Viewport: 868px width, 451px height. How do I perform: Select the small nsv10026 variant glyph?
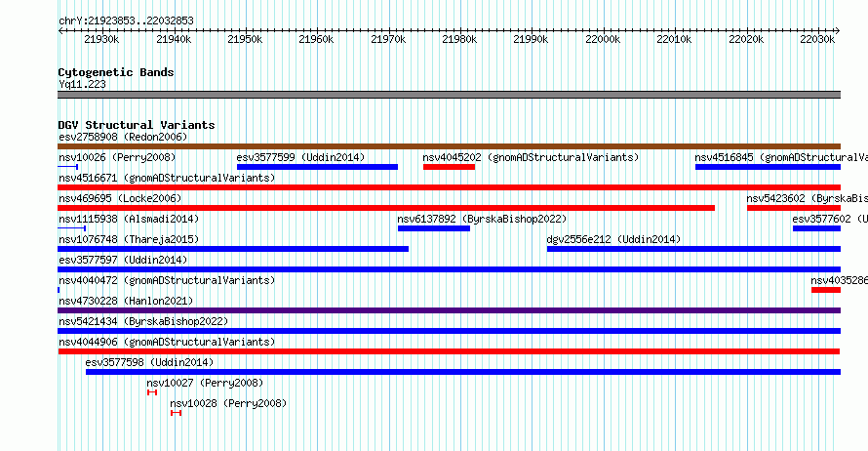pos(68,167)
